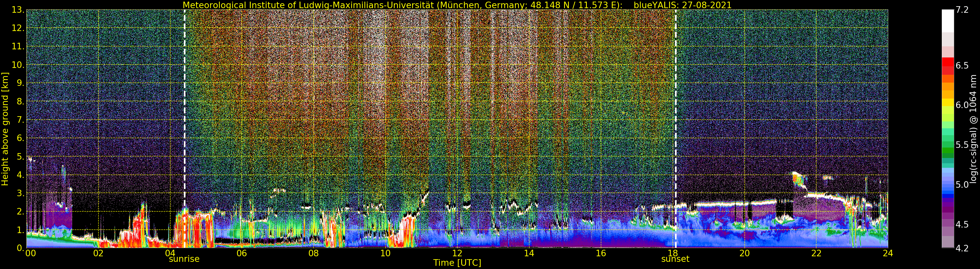Select the "sunset" label below the axis
Image resolution: width=980 pixels, height=269 pixels.
pos(675,259)
